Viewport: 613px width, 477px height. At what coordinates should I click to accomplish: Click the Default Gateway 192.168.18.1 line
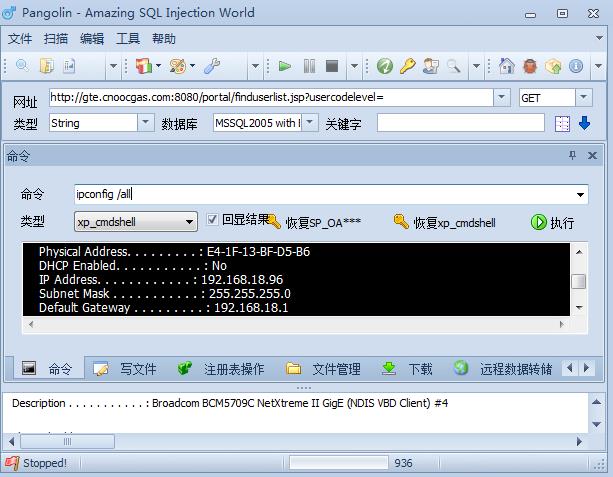click(x=163, y=308)
